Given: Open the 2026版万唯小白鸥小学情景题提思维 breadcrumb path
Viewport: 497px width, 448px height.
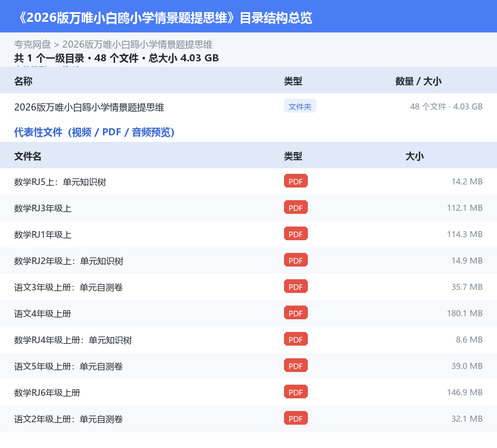Looking at the screenshot, I should coord(137,45).
